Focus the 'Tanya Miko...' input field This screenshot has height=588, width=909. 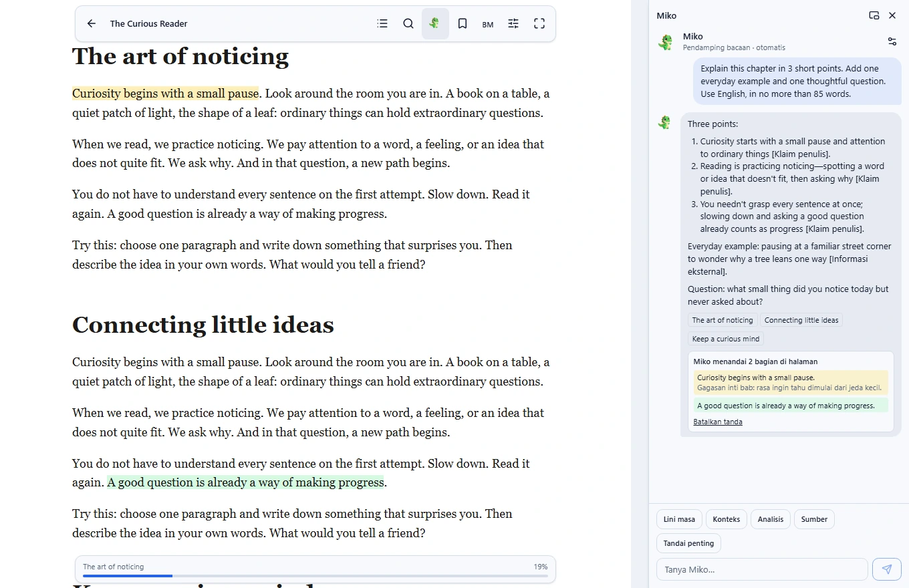click(x=762, y=569)
